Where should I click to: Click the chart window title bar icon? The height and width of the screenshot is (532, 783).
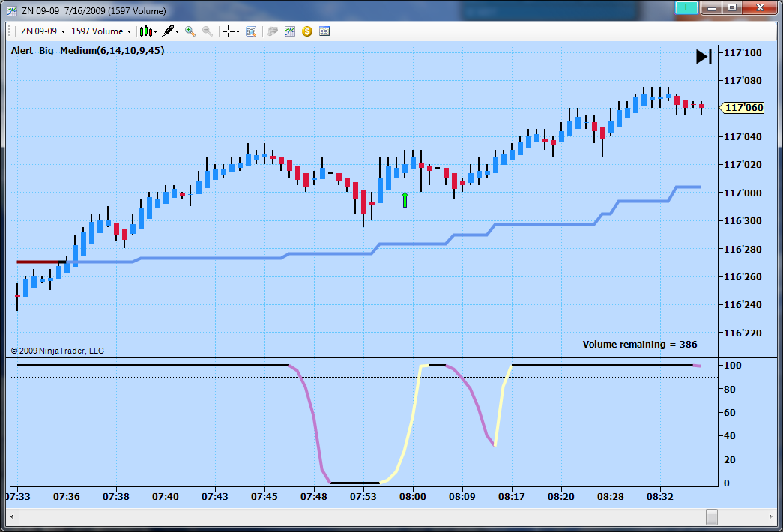[12, 10]
